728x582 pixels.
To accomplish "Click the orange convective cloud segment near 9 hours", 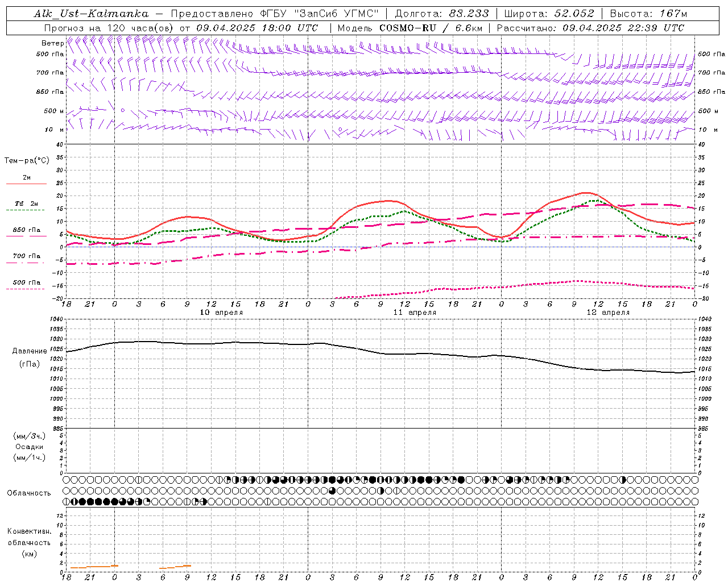I will pos(175,567).
